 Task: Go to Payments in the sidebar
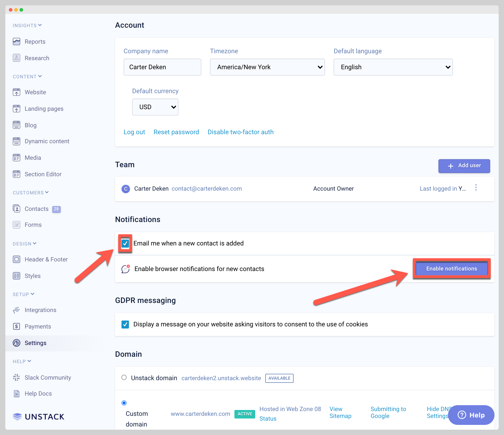click(x=38, y=326)
